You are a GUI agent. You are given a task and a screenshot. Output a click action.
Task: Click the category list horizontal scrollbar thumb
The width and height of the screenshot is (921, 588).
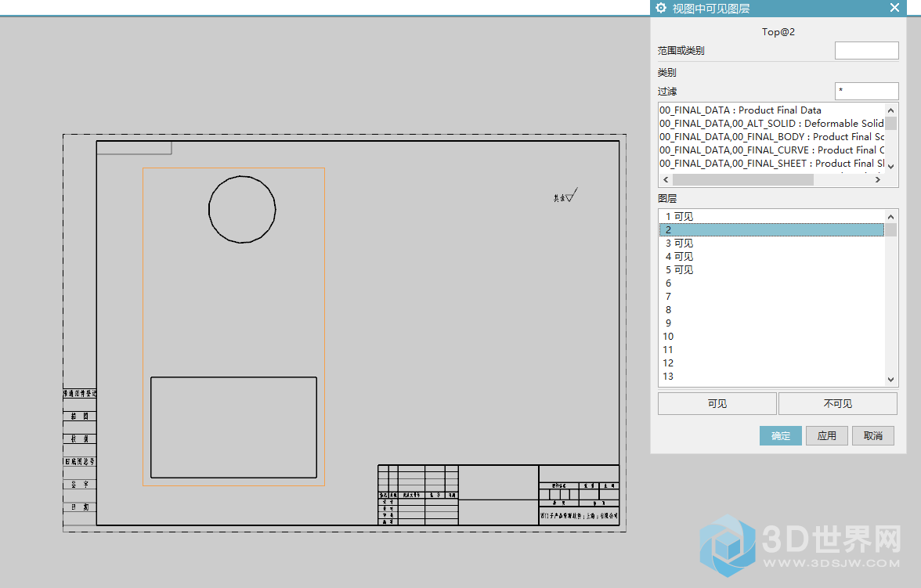coord(743,180)
